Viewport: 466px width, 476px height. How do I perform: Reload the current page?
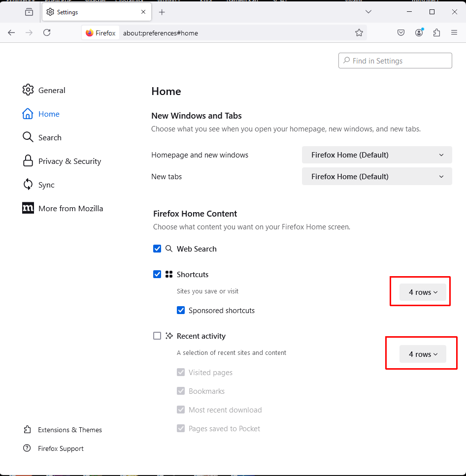[x=47, y=32]
